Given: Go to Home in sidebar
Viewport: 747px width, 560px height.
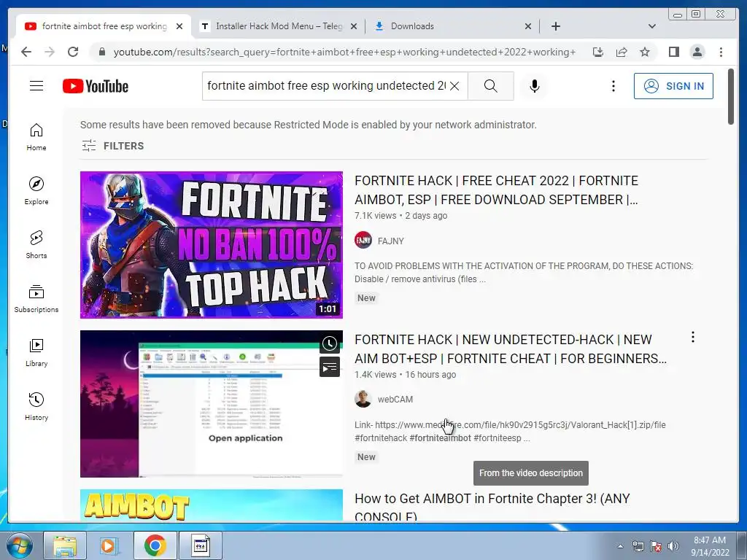Looking at the screenshot, I should coord(36,137).
